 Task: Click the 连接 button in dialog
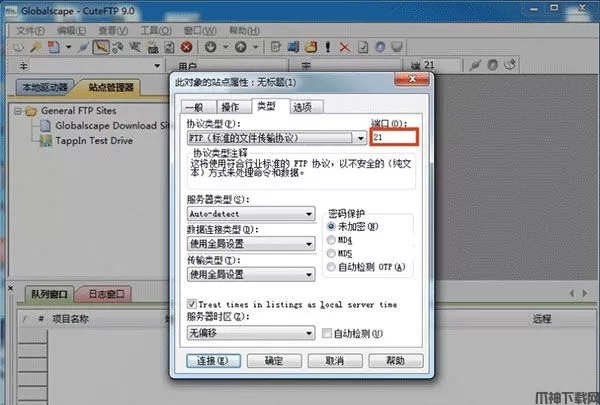214,361
